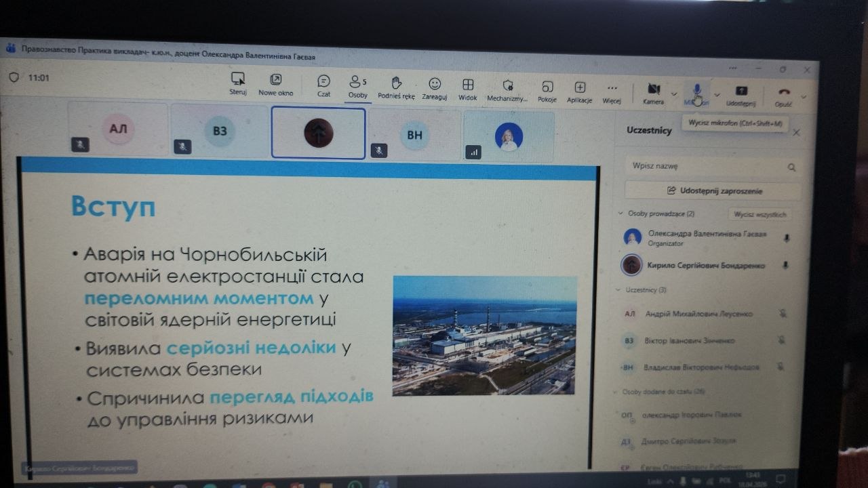Viewport: 868px width, 488px height.
Task: Click Udostępnij zaproszenie button
Action: click(713, 191)
